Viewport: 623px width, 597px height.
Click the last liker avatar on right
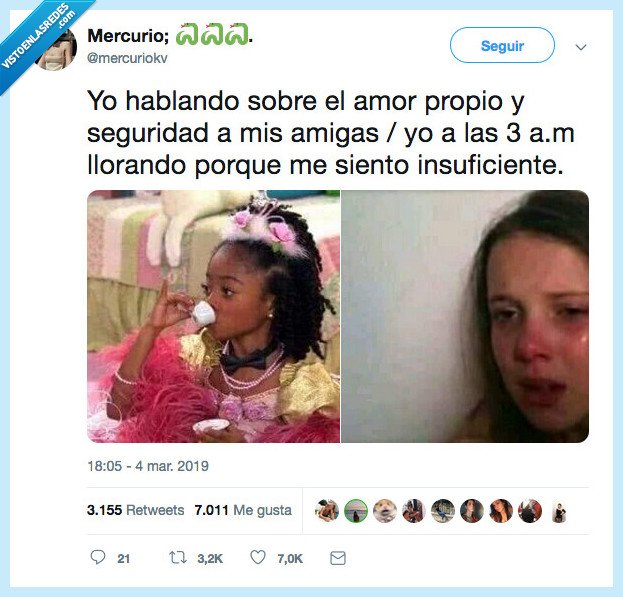[559, 511]
